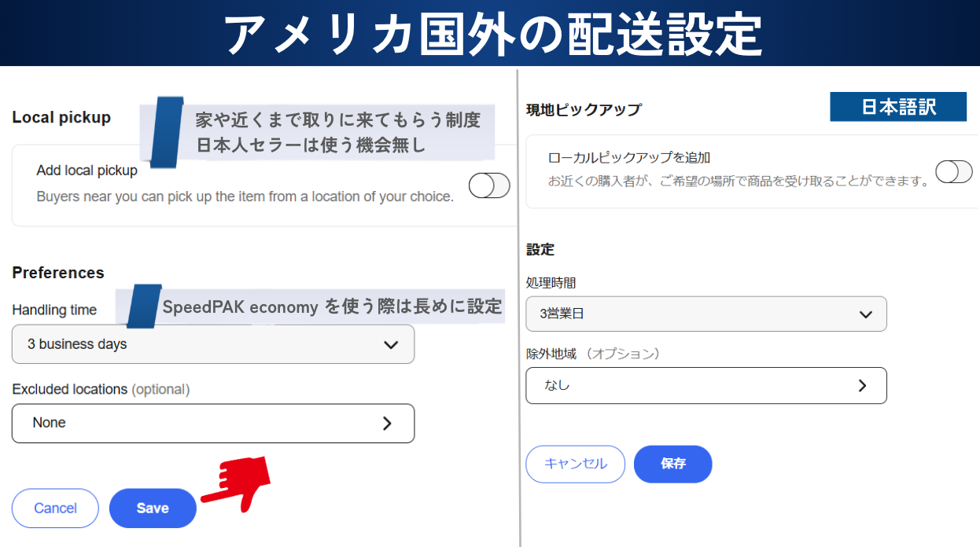Expand the 除外地域 なし field
The image size is (980, 547).
[706, 385]
